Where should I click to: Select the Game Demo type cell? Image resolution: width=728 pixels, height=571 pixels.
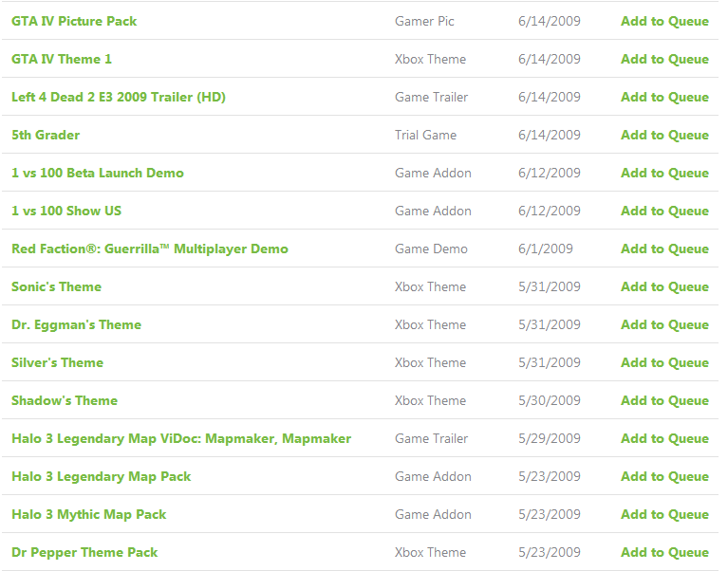[431, 249]
